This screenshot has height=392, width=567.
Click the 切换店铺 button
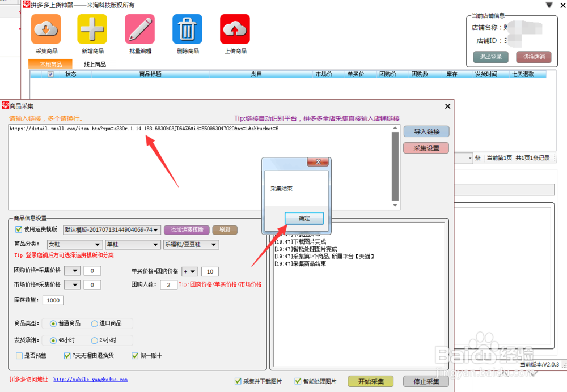pos(534,57)
